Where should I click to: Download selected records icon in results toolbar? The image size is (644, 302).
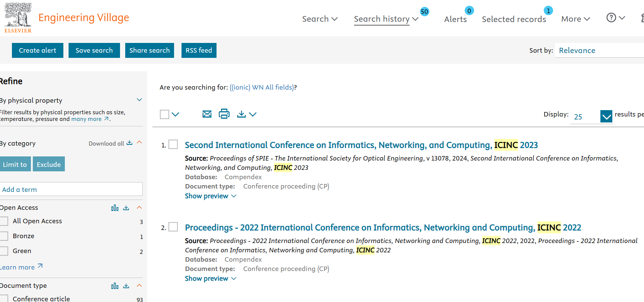(241, 114)
